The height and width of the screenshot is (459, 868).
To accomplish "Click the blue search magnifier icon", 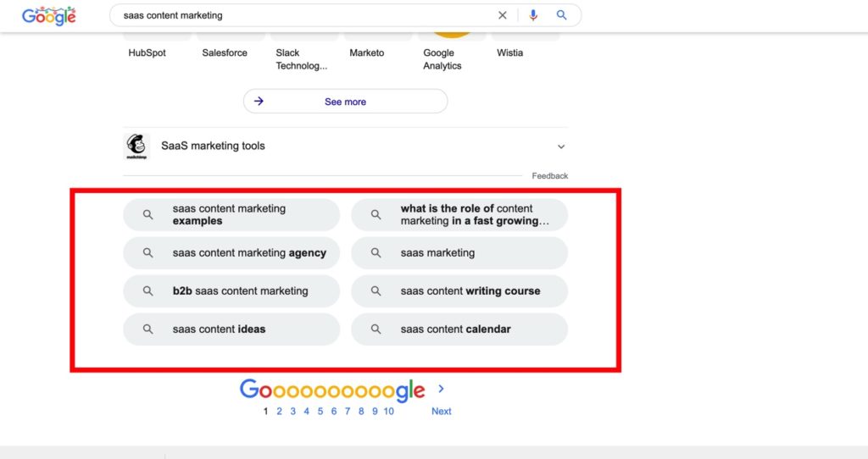I will pos(561,15).
